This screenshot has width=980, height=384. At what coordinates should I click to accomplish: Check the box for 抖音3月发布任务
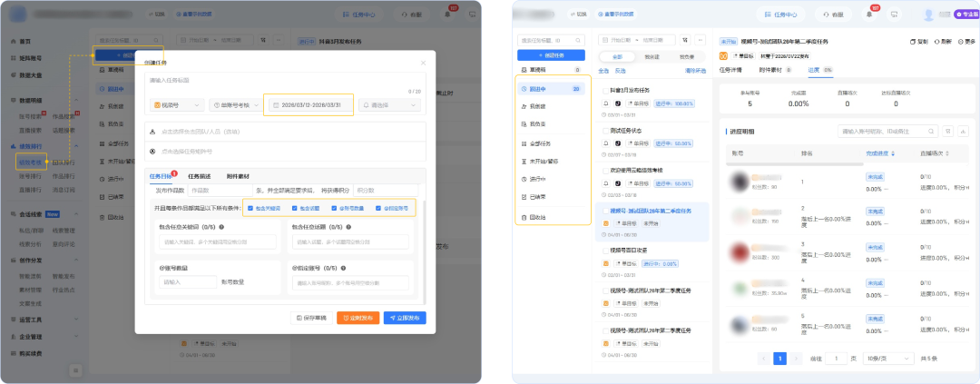pos(605,91)
